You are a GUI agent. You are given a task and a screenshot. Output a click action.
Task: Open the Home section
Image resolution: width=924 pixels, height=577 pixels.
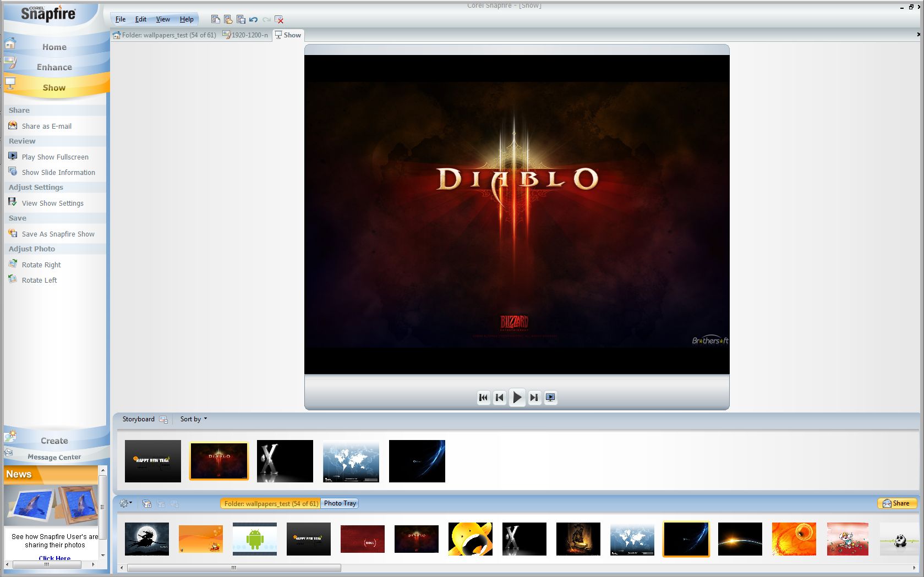54,47
